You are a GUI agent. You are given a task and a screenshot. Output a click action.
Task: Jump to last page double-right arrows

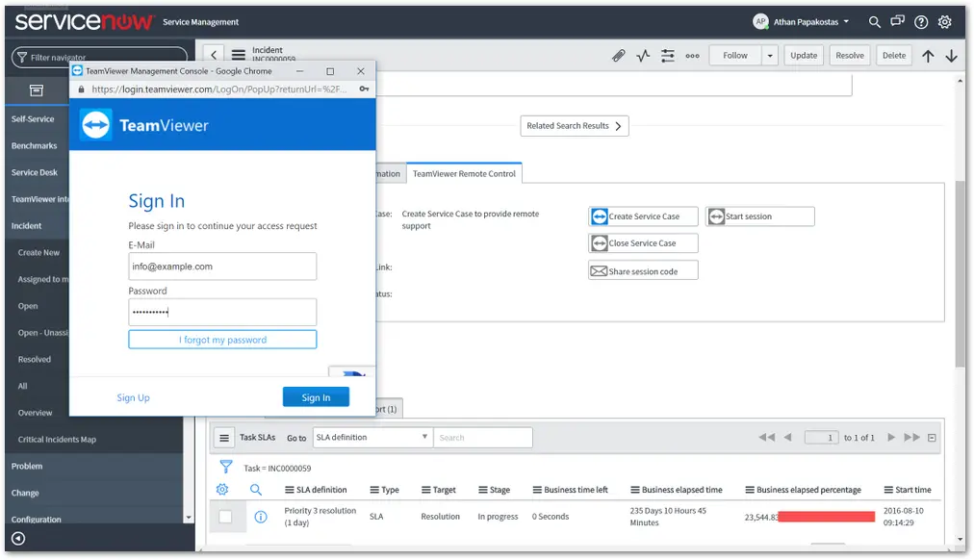click(x=911, y=437)
